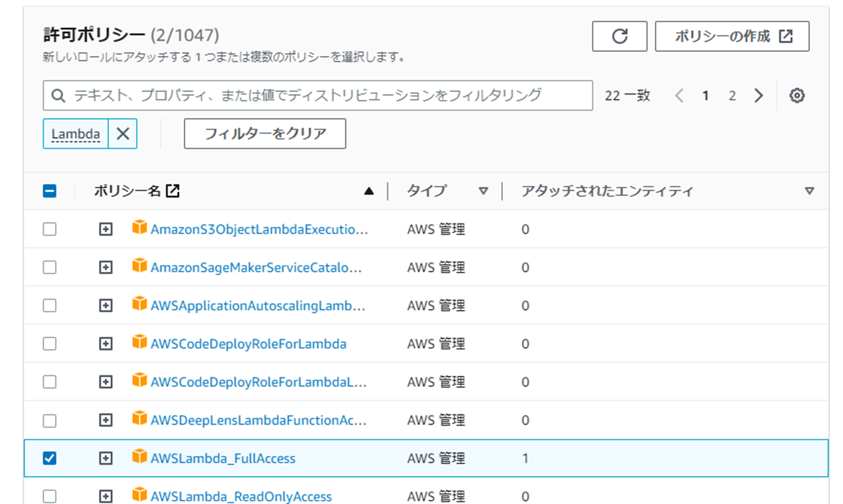Viewport: 843px width, 504px height.
Task: Expand details for AmazonSageMakerServiceCatalo… row
Action: pyautogui.click(x=106, y=267)
